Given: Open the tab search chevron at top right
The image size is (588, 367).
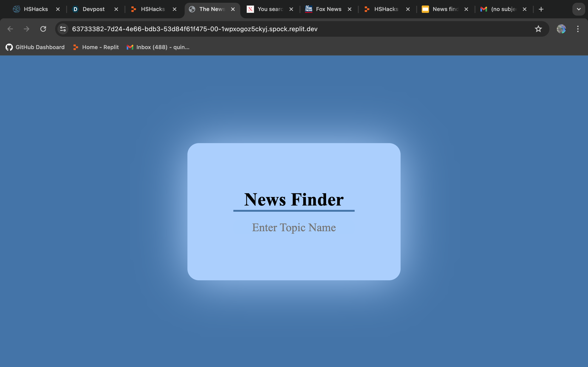Looking at the screenshot, I should coord(579,9).
